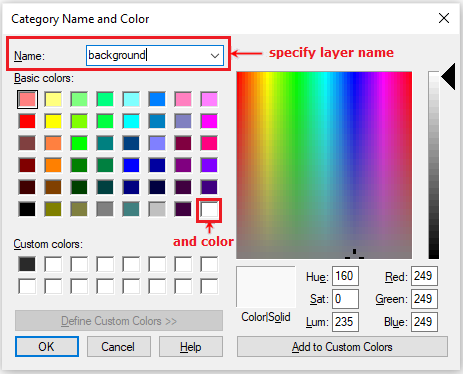The width and height of the screenshot is (463, 374).
Task: Select the magenta basic color swatch
Action: pyautogui.click(x=209, y=121)
